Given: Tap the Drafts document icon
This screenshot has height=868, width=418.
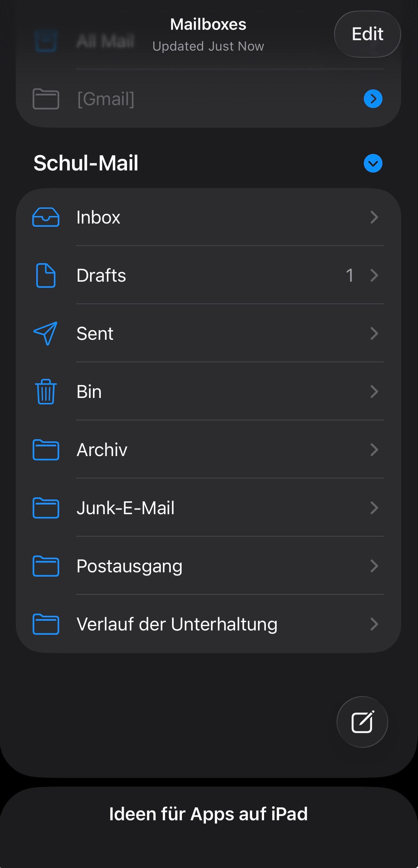Looking at the screenshot, I should pos(46,276).
